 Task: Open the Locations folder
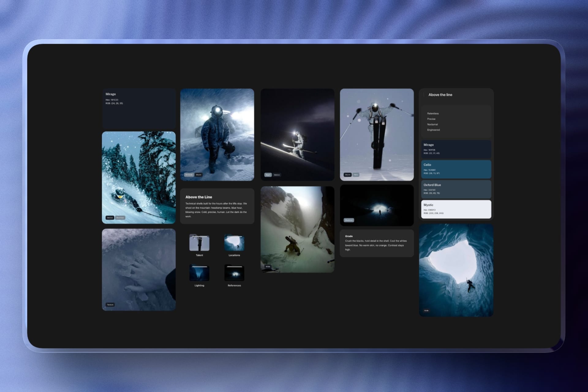pyautogui.click(x=234, y=245)
